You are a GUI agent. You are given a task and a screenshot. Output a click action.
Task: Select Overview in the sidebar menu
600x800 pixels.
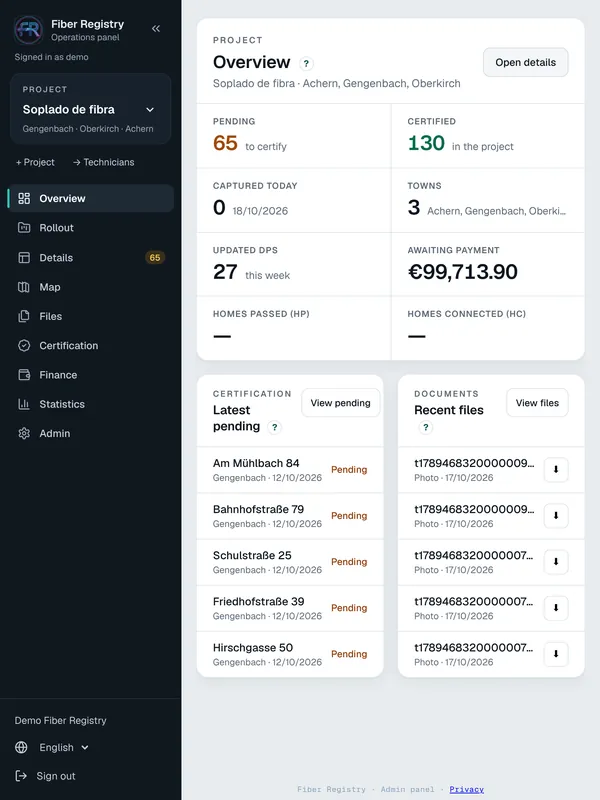point(91,198)
